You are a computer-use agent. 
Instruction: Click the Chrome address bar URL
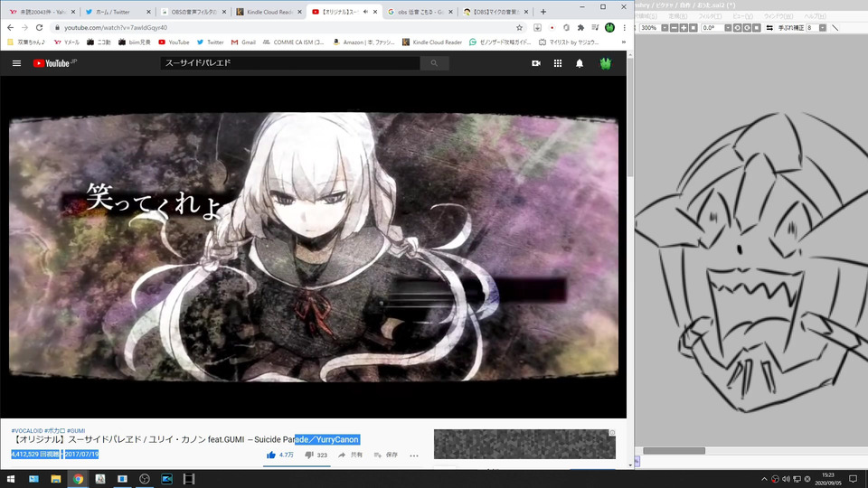tap(116, 27)
